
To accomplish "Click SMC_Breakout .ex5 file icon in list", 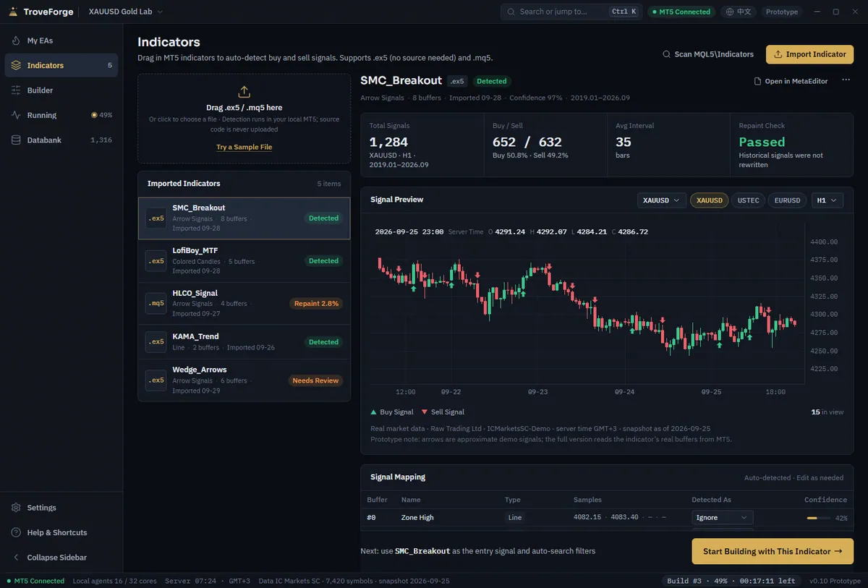I will pyautogui.click(x=156, y=218).
